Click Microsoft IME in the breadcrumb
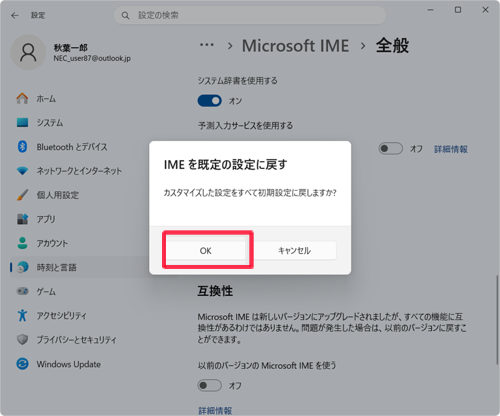 click(x=295, y=45)
